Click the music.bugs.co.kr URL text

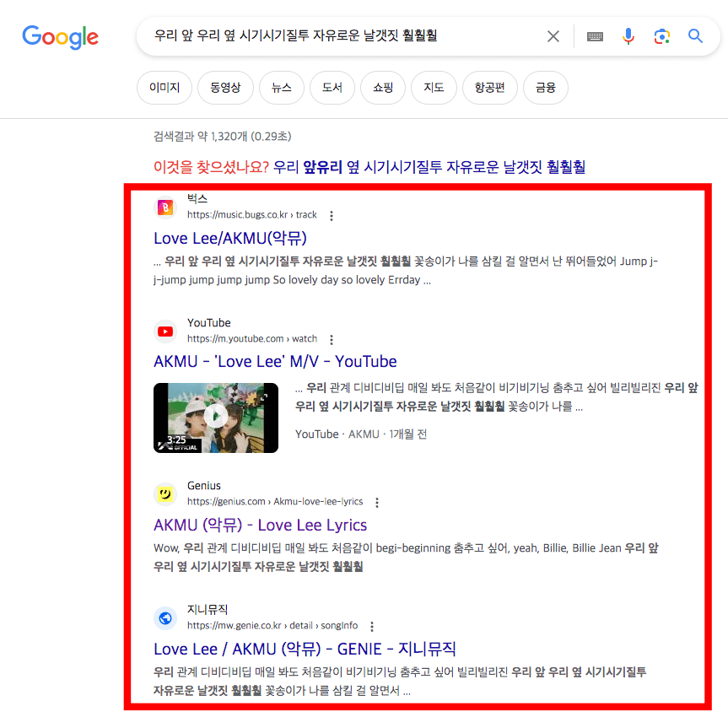click(x=252, y=214)
